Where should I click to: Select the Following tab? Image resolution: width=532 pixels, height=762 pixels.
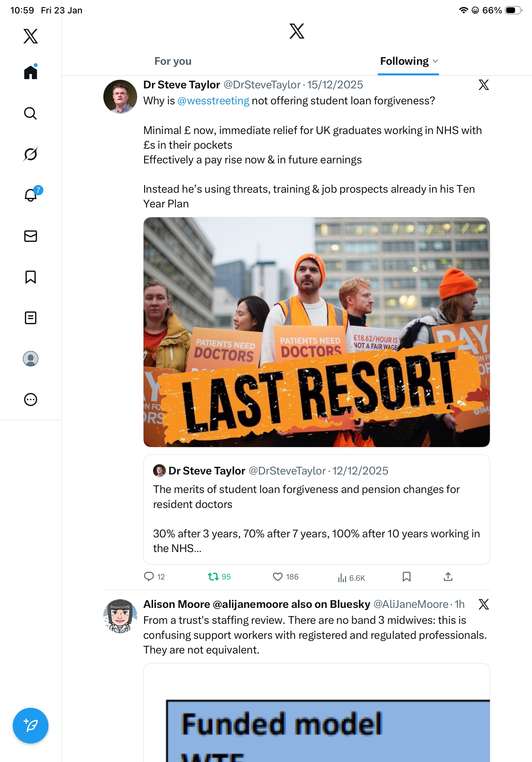tap(404, 61)
